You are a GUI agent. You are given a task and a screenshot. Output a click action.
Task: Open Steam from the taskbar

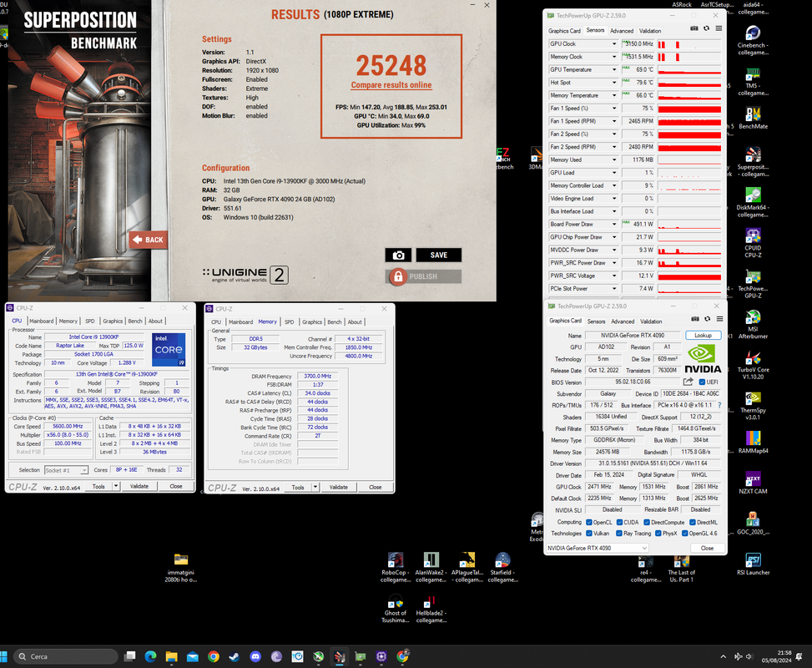[x=234, y=656]
